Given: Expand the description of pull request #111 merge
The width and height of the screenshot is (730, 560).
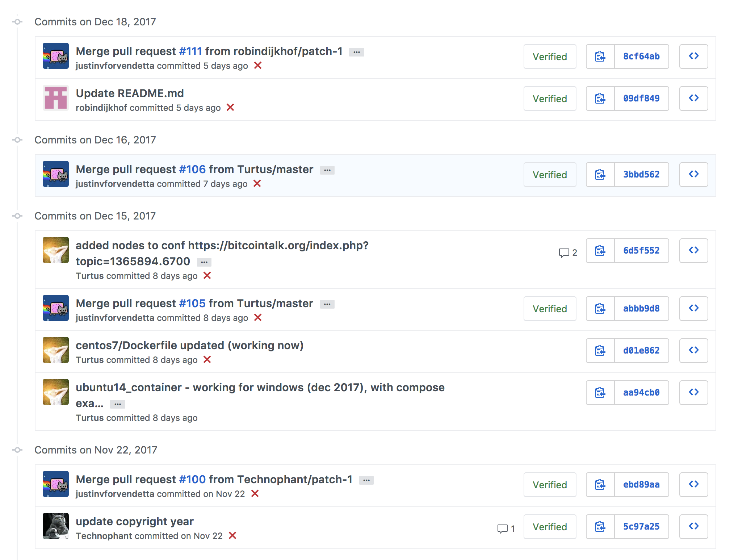Looking at the screenshot, I should [357, 52].
